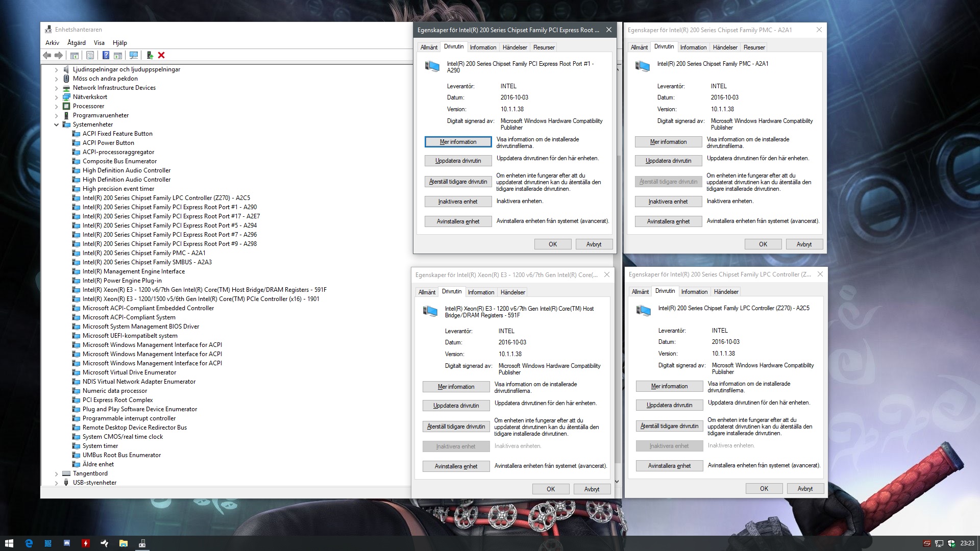Open the Arkiv menu
The image size is (980, 551).
coord(52,43)
